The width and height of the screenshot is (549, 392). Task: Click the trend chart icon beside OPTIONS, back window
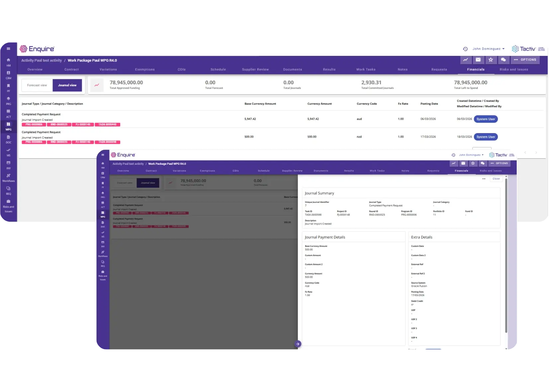coord(466,60)
